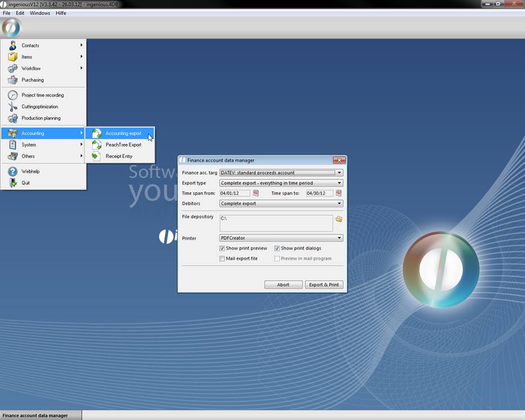This screenshot has width=525, height=420.
Task: Click the Abort button
Action: [x=283, y=285]
